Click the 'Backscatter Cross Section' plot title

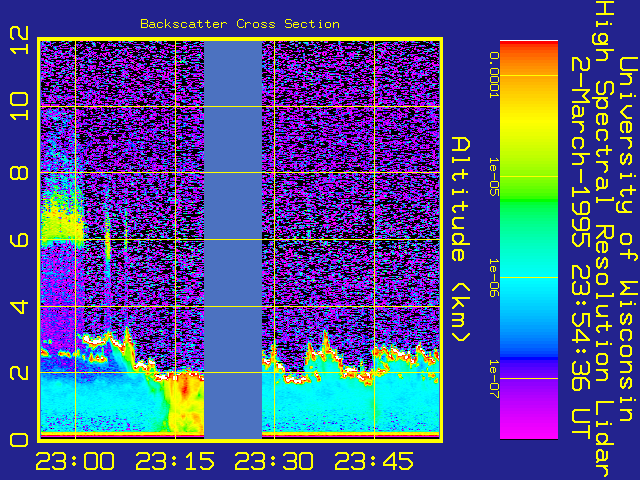pos(240,24)
